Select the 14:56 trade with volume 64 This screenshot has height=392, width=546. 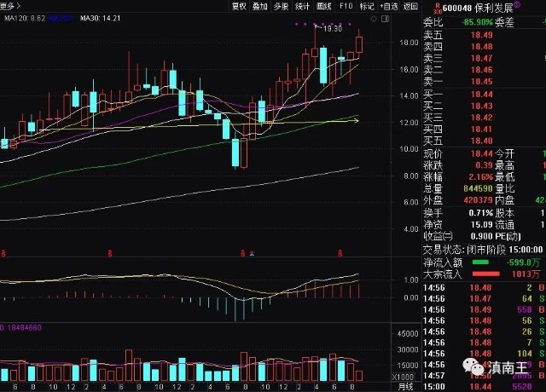coord(484,299)
